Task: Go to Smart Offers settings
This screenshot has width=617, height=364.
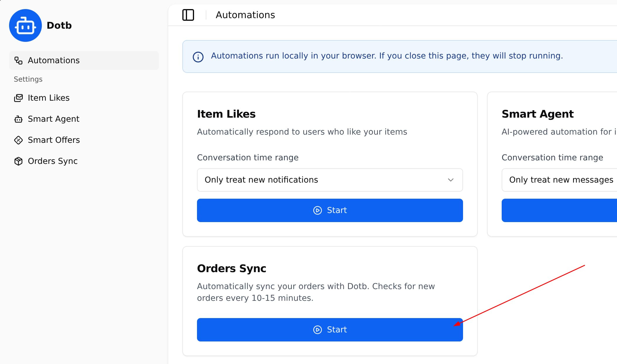Action: click(54, 140)
